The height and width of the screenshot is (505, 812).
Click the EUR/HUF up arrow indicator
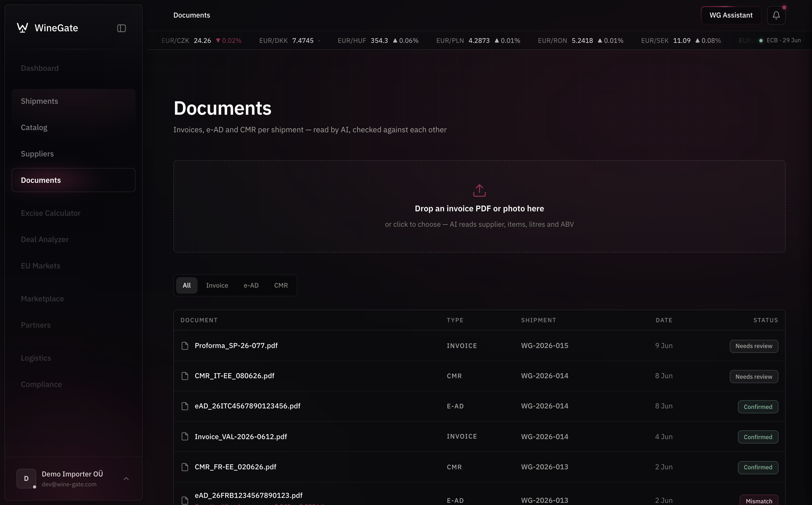(x=395, y=40)
